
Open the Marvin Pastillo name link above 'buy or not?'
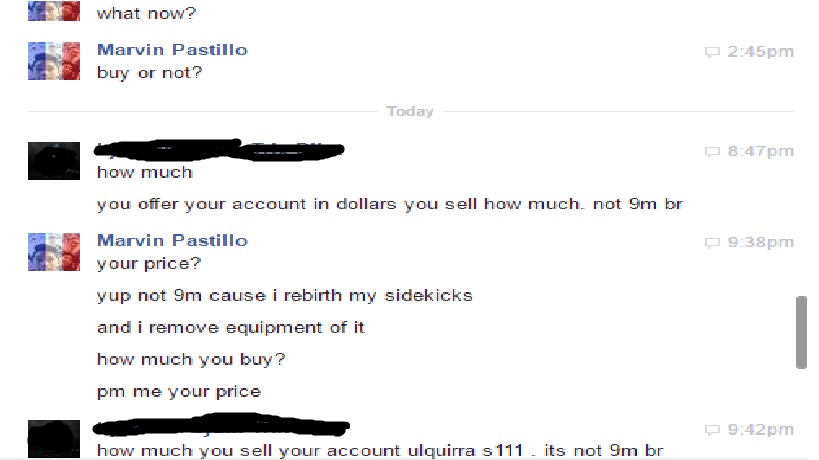[x=172, y=50]
